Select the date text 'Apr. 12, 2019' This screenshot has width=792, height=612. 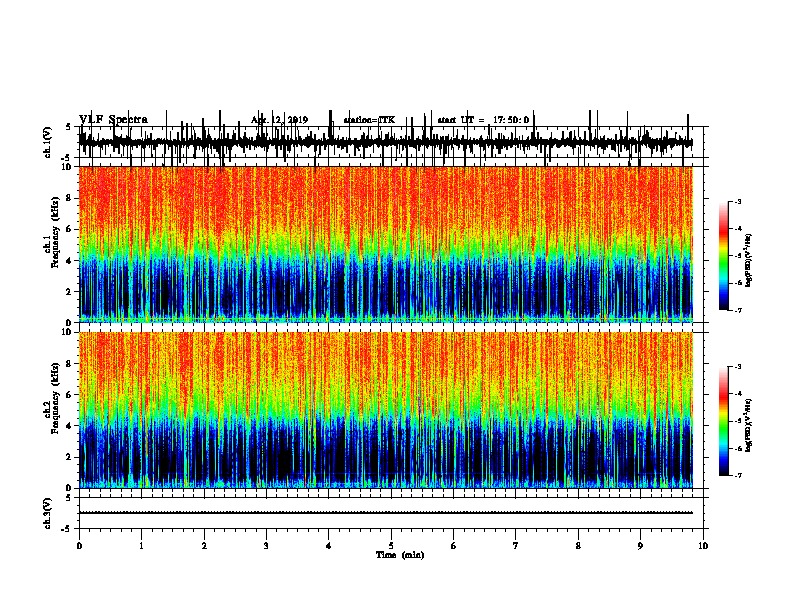point(279,120)
